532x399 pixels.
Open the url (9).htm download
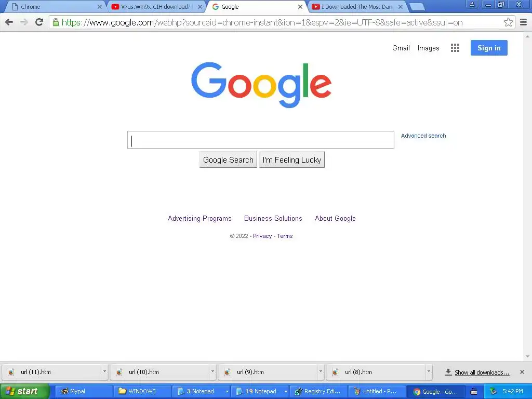click(x=268, y=372)
